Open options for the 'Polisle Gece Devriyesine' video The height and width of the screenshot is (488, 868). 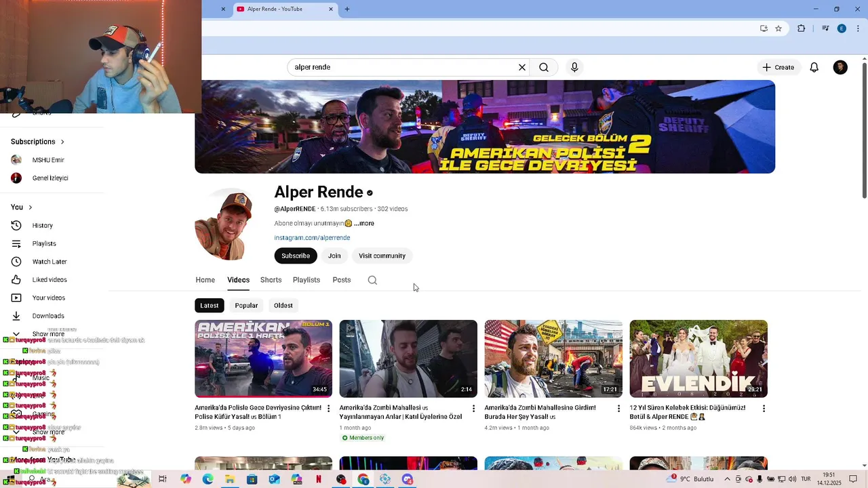pyautogui.click(x=329, y=409)
